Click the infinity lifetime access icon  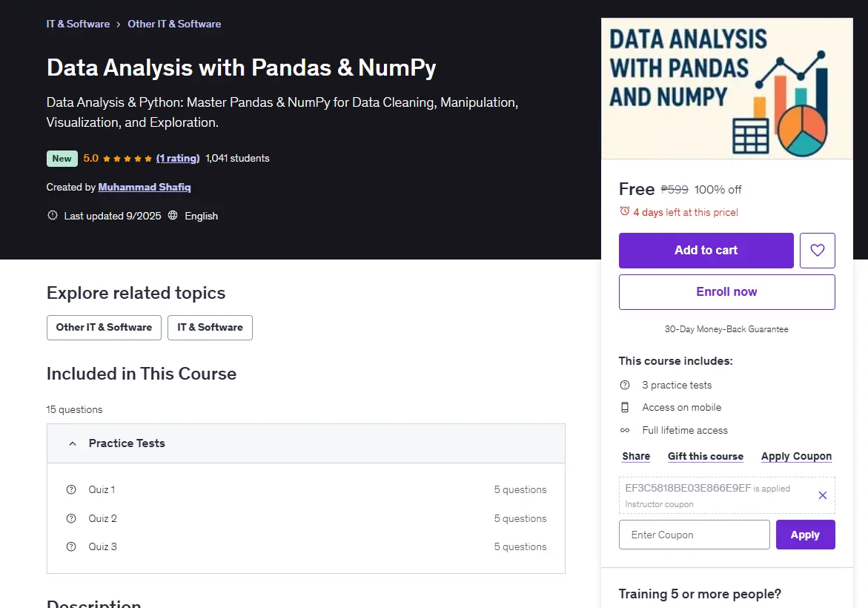pyautogui.click(x=624, y=430)
